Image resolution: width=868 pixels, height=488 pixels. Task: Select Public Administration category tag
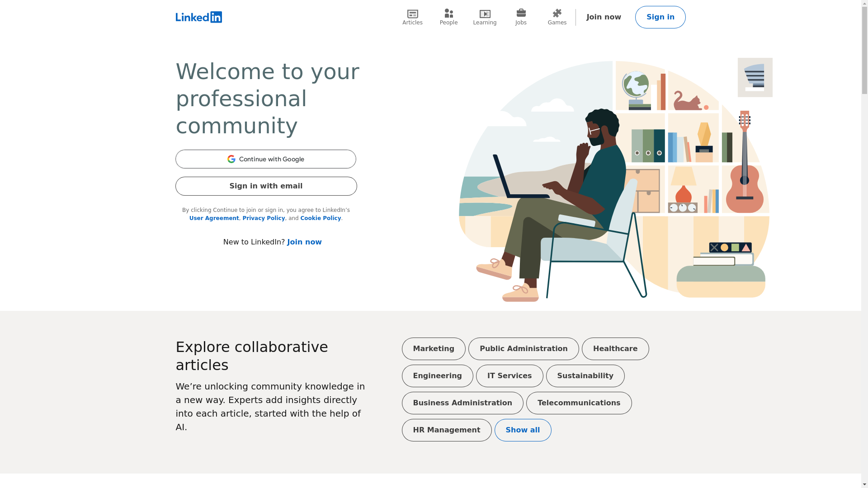(x=524, y=348)
